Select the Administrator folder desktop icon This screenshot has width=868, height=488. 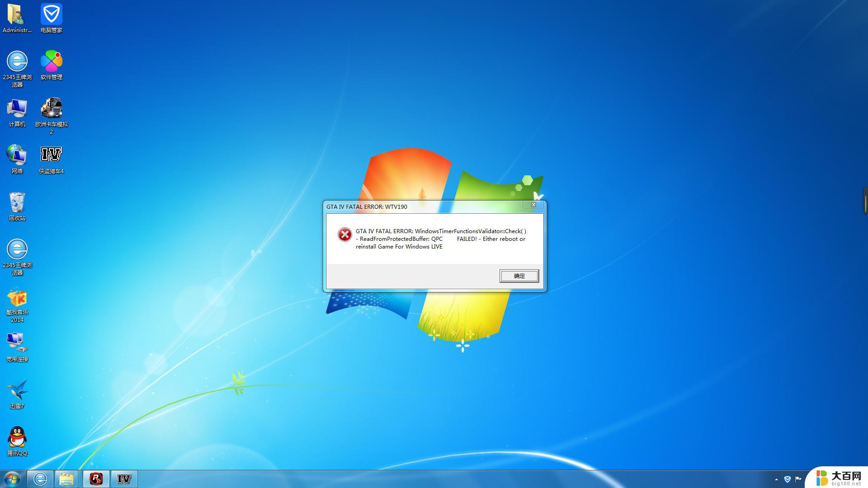(17, 19)
